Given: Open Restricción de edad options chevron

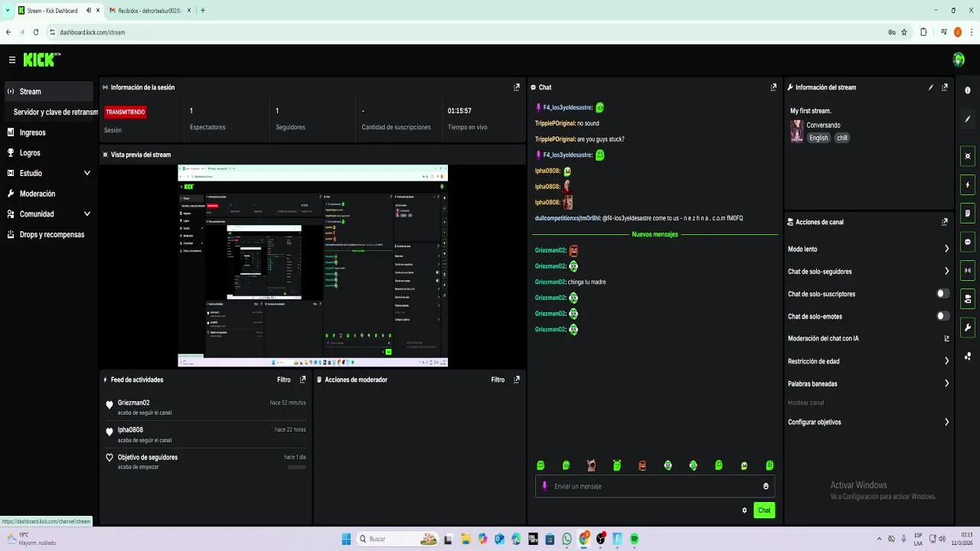Looking at the screenshot, I should point(946,360).
